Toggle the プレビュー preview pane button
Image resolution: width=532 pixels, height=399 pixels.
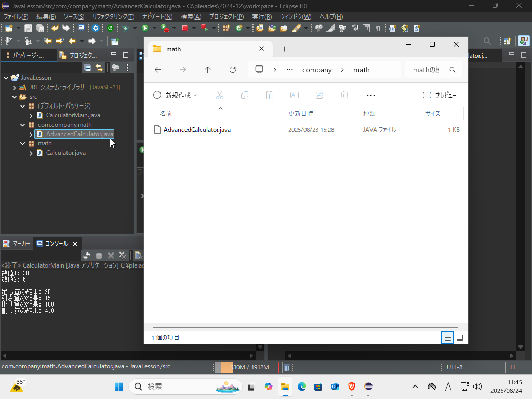click(x=440, y=96)
